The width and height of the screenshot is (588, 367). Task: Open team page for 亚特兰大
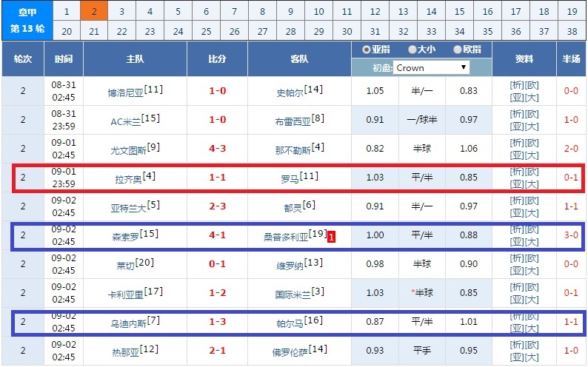click(x=128, y=208)
